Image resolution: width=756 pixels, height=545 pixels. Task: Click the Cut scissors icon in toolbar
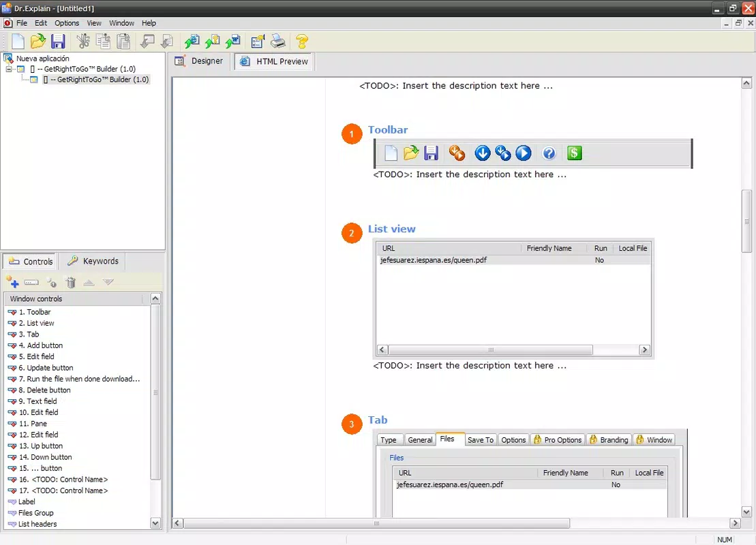(83, 42)
